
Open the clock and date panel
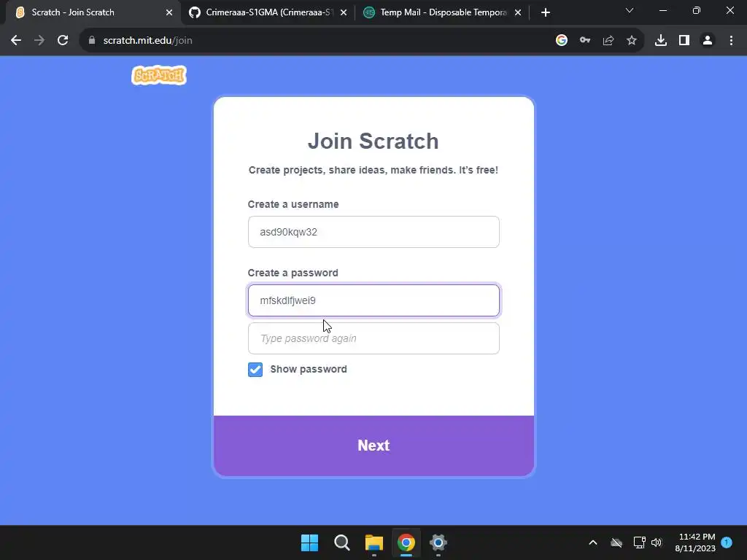(x=695, y=542)
